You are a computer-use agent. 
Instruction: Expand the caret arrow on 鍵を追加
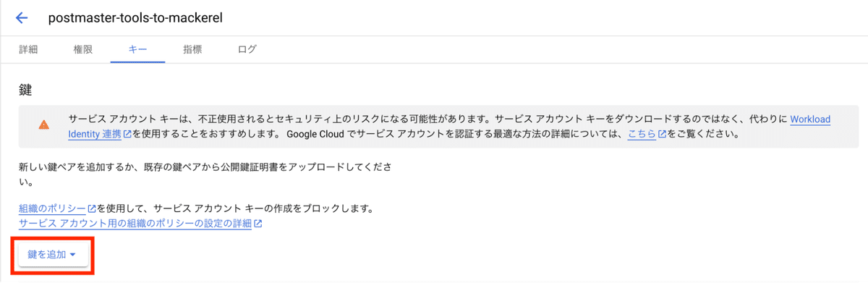73,255
